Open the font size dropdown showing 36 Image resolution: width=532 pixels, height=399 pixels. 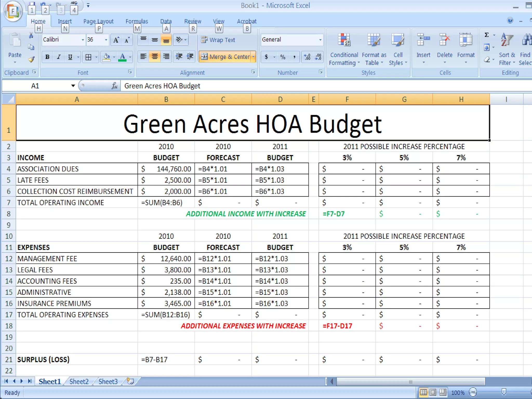106,40
